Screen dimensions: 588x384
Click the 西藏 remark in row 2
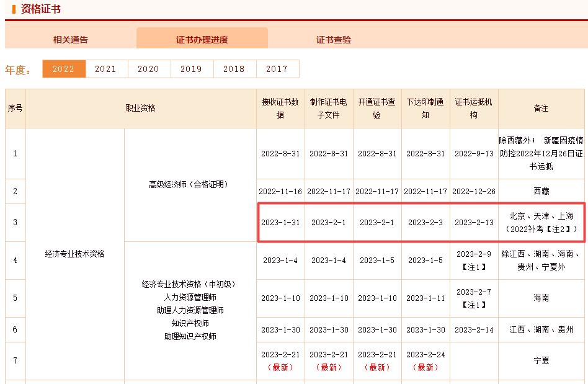(541, 191)
